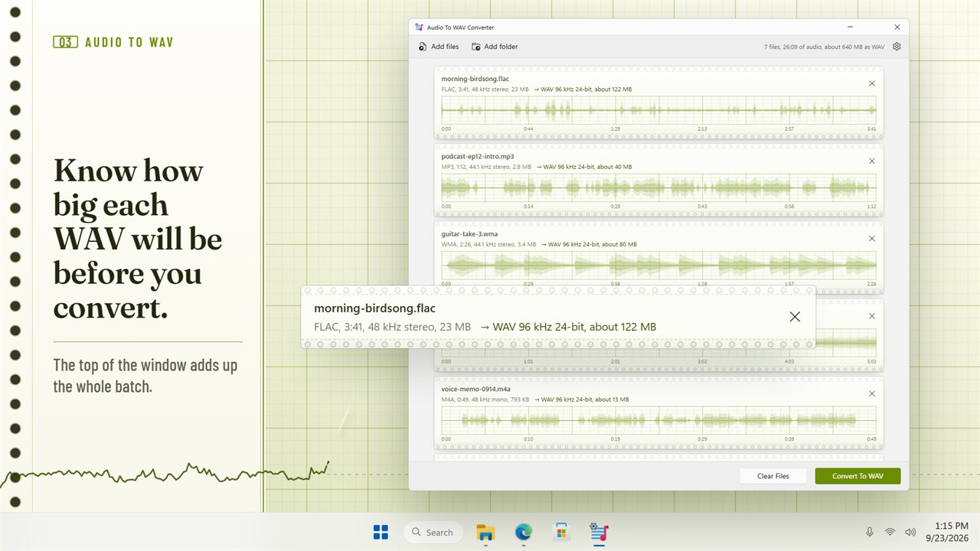Viewport: 980px width, 551px height.
Task: Click the microphone icon in the system tray
Action: pyautogui.click(x=870, y=532)
